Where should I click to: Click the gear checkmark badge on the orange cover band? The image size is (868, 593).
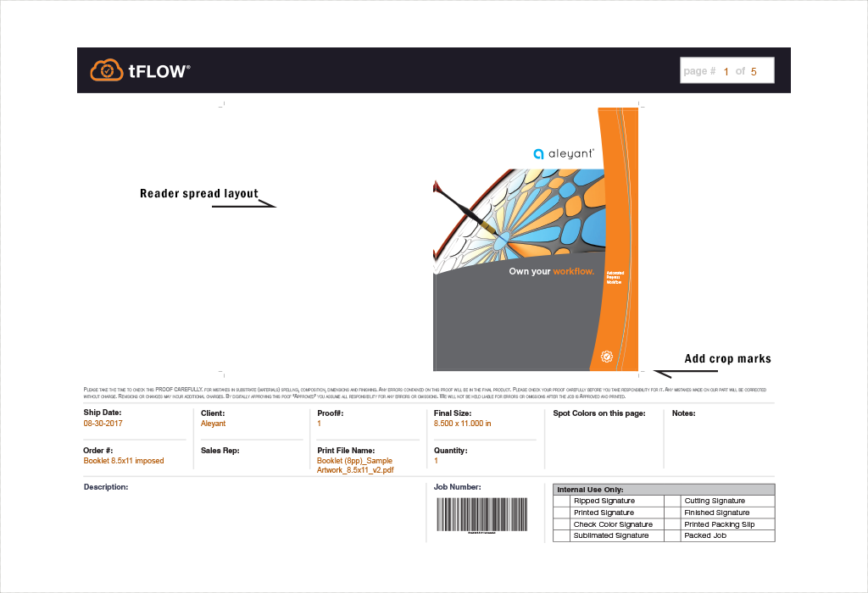[607, 357]
